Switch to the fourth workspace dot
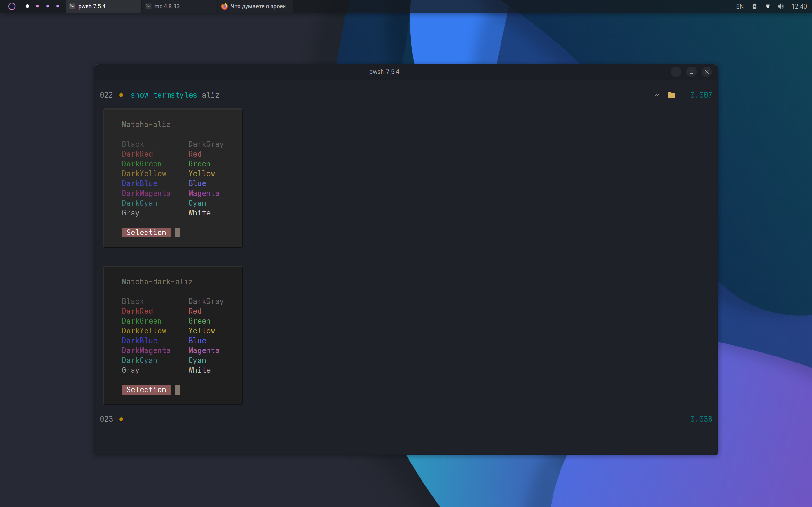This screenshot has height=507, width=812. point(58,6)
